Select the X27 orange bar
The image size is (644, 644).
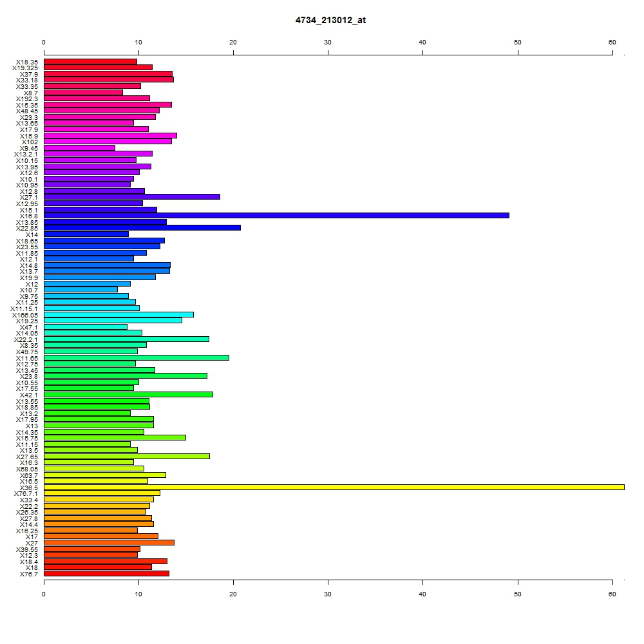[109, 542]
